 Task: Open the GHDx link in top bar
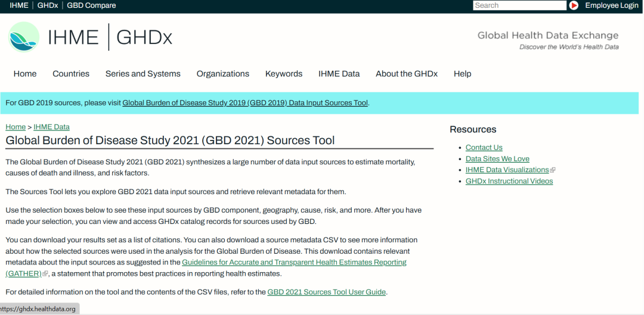coord(48,5)
